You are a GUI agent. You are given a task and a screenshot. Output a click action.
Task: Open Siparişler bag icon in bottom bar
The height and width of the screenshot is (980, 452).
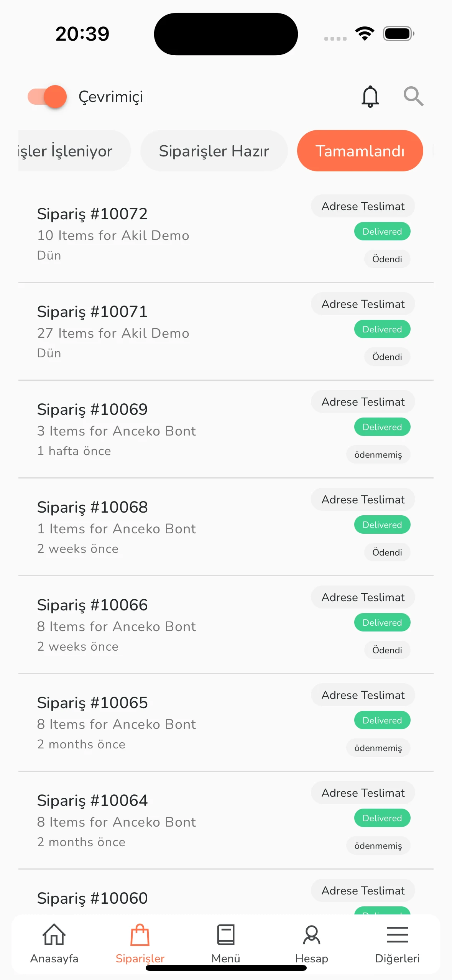tap(140, 935)
